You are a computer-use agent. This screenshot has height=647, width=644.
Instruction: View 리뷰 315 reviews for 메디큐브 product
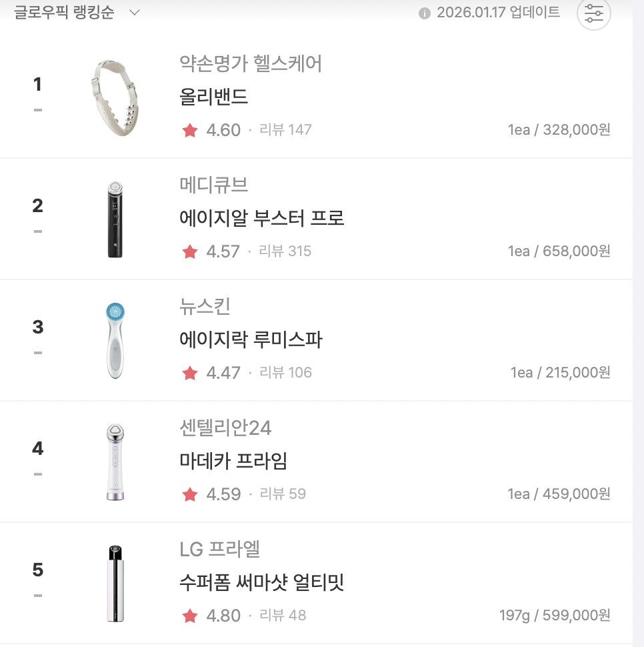[x=285, y=251]
